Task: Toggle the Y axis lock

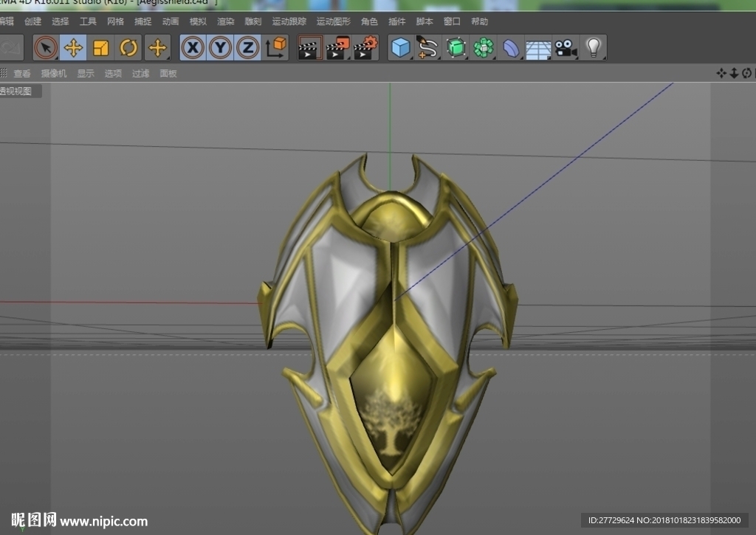Action: [220, 48]
